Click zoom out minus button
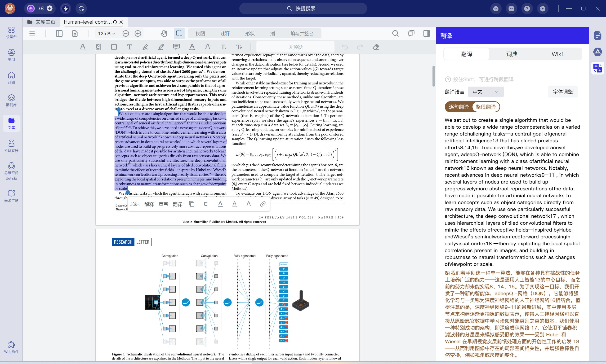 point(126,33)
